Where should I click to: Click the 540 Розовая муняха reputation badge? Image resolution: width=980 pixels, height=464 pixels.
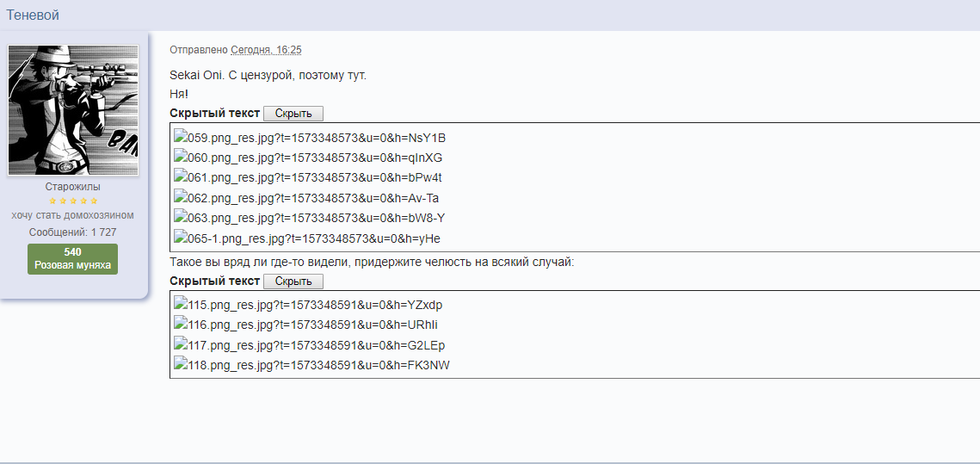72,259
